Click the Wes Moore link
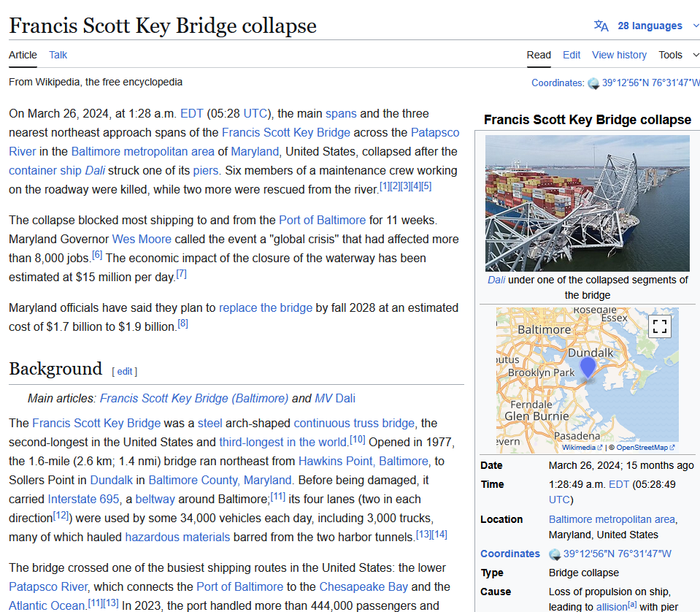 pyautogui.click(x=142, y=239)
